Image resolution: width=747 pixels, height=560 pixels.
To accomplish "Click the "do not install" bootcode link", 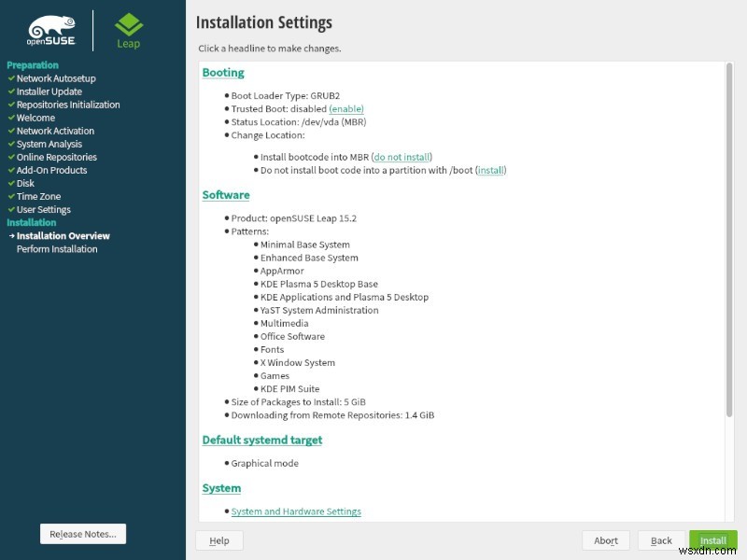I will [401, 157].
